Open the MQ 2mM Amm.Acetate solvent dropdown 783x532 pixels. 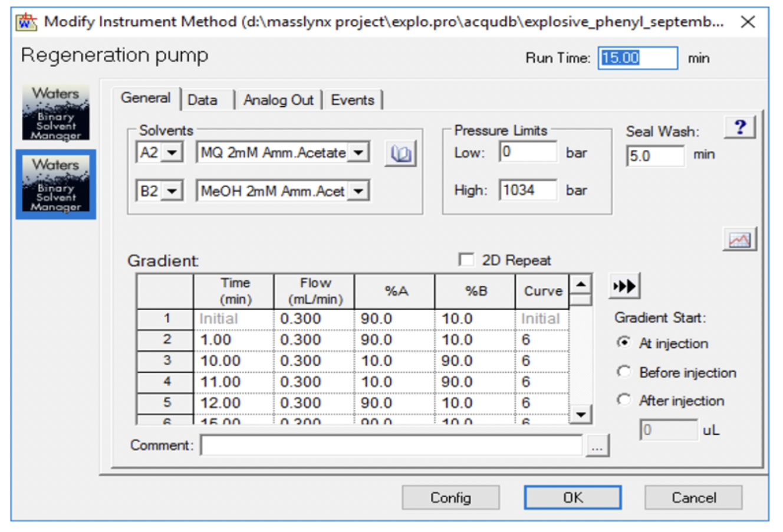click(x=358, y=153)
